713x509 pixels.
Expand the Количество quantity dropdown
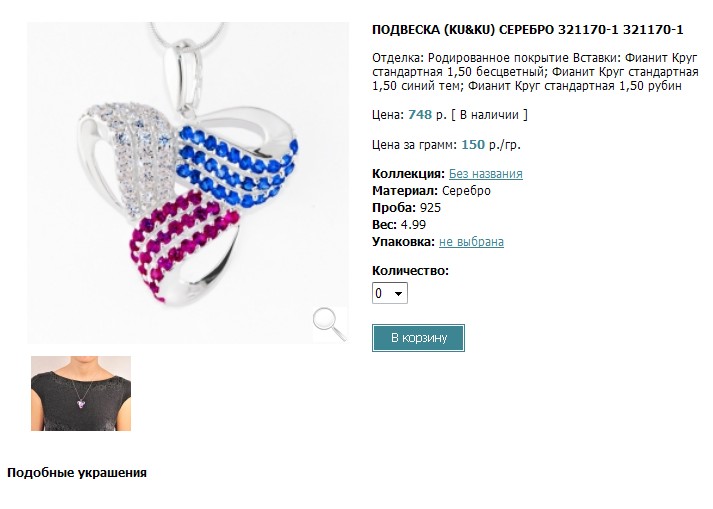[390, 293]
